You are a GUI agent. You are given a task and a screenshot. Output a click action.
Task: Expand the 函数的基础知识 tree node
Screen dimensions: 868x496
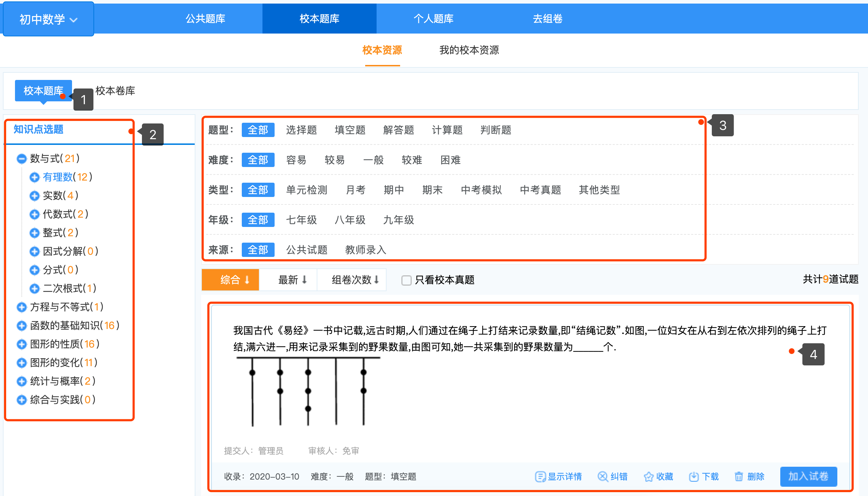(22, 325)
